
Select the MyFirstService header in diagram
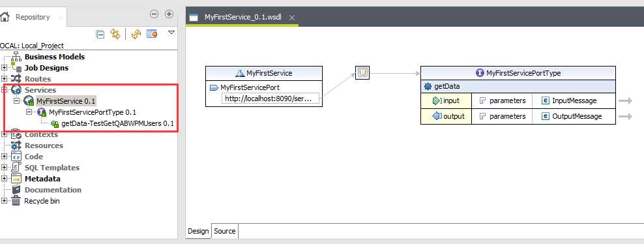click(x=264, y=73)
